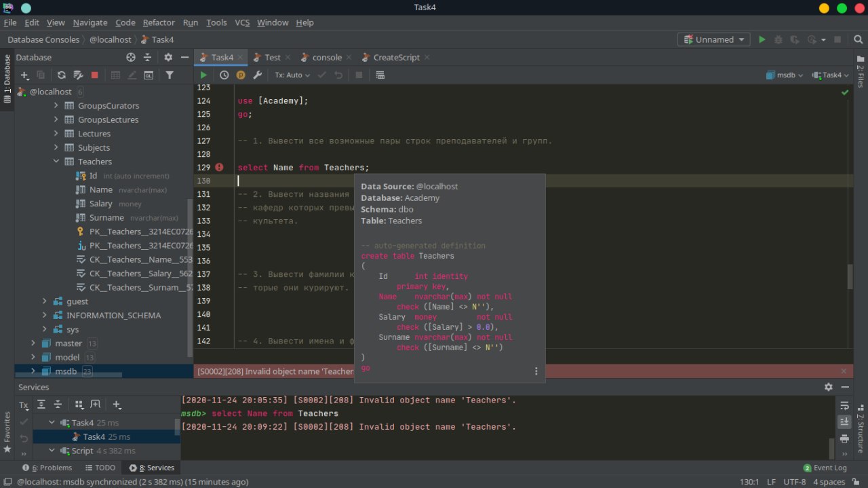Open console settings wrench icon
Viewport: 868px width, 488px height.
pyautogui.click(x=258, y=75)
